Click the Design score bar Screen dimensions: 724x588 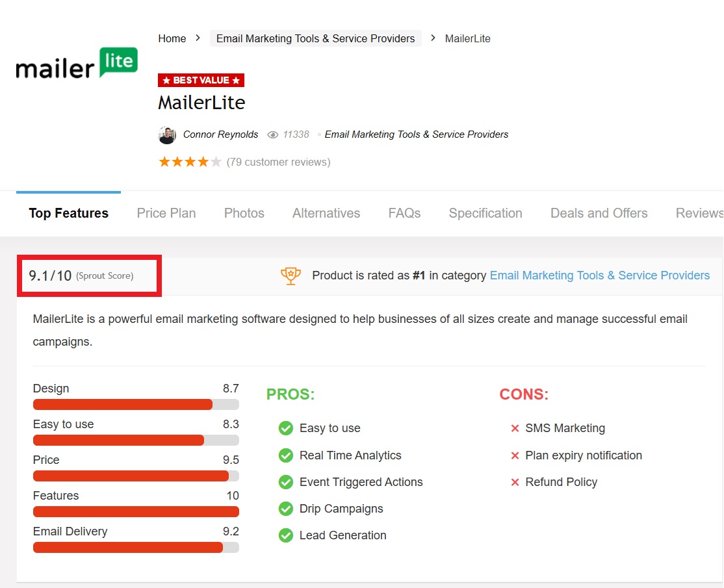click(136, 405)
